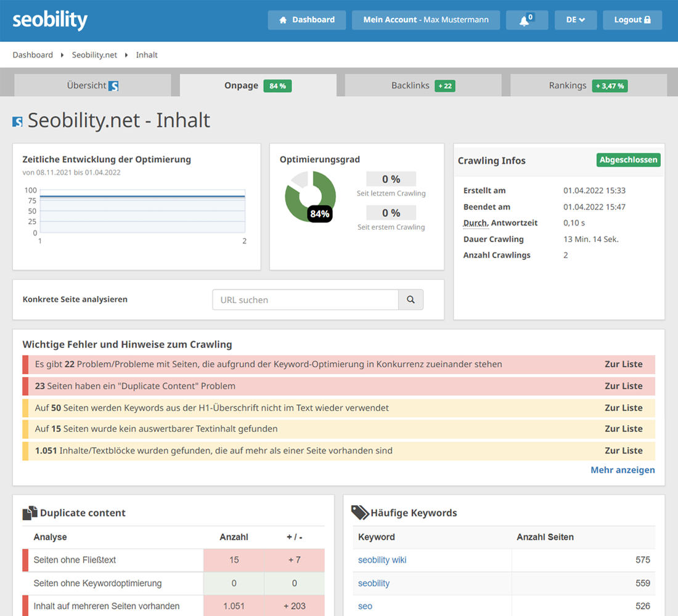Click the Logout button
The height and width of the screenshot is (616, 678).
(632, 20)
